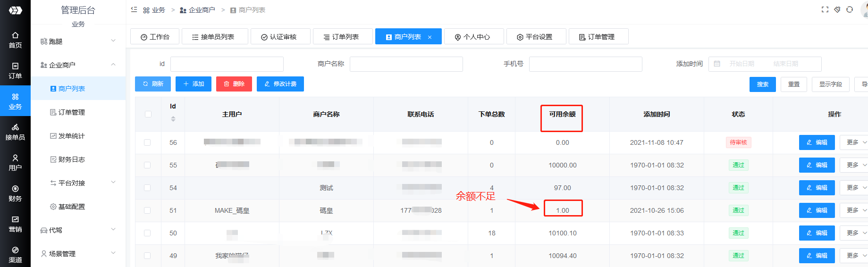Check the row with Id 56

(147, 142)
